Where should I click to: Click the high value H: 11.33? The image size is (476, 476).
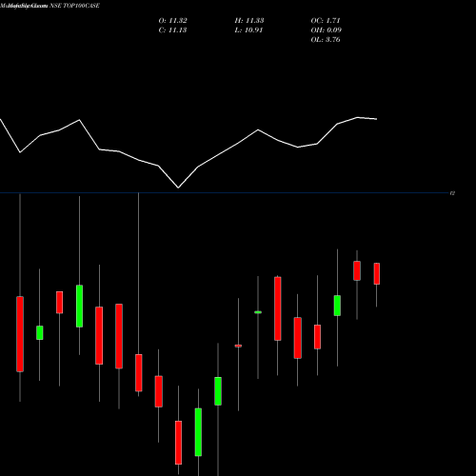pyautogui.click(x=249, y=21)
